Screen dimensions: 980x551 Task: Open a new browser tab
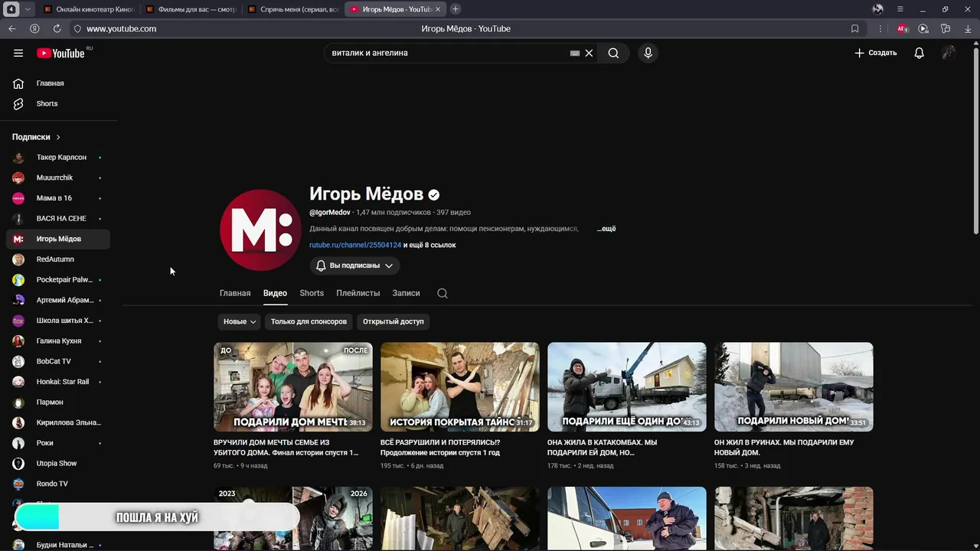tap(456, 9)
